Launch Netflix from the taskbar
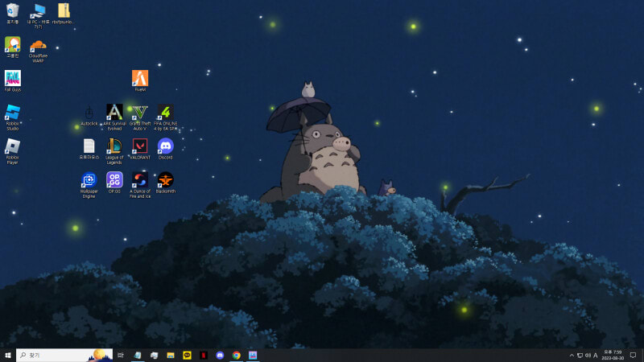Viewport: 644px width, 362px height. (x=204, y=356)
